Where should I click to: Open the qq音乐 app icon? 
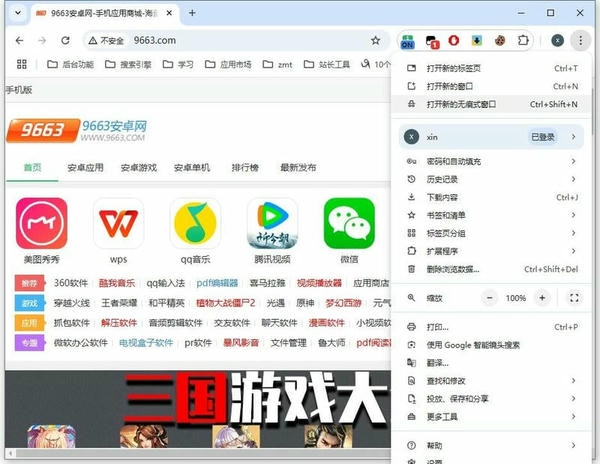tap(195, 223)
